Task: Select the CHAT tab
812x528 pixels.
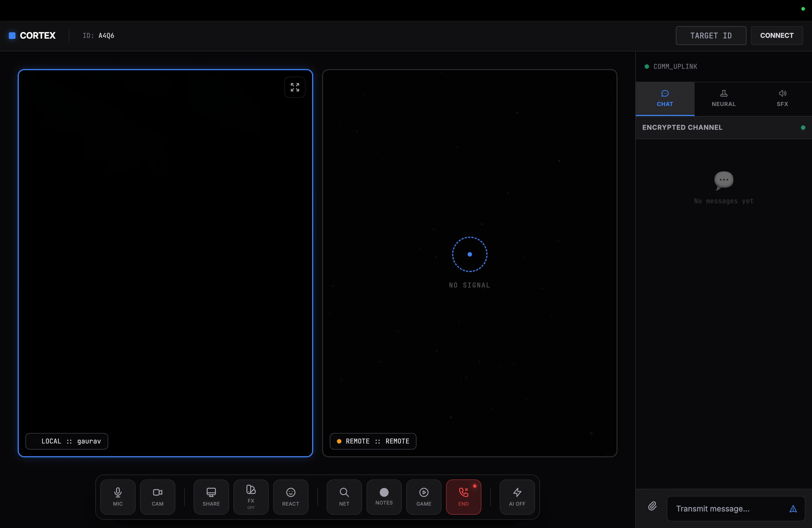Action: (x=665, y=99)
